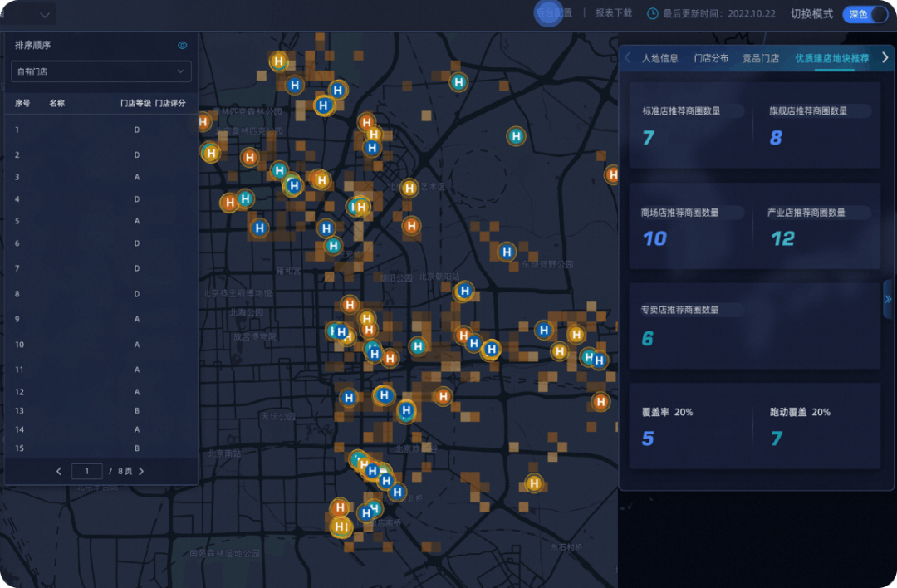Open the 自有门店 dropdown
Screen dimensions: 897x588
[101, 71]
